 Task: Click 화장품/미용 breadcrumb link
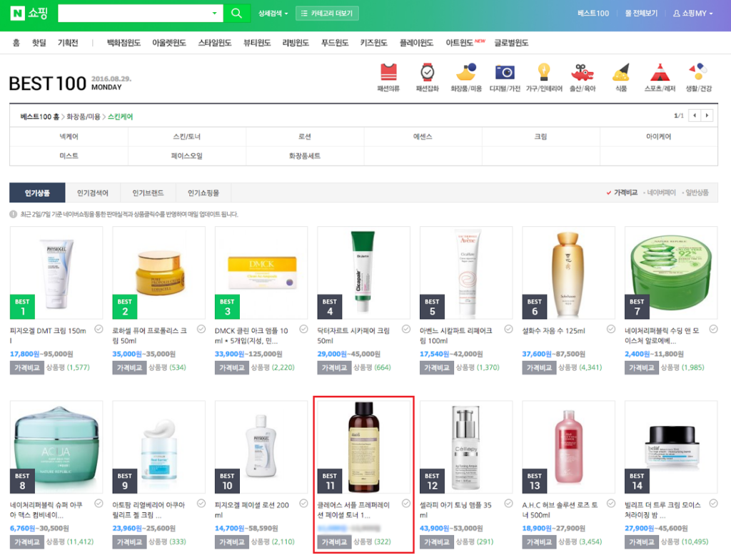(84, 116)
